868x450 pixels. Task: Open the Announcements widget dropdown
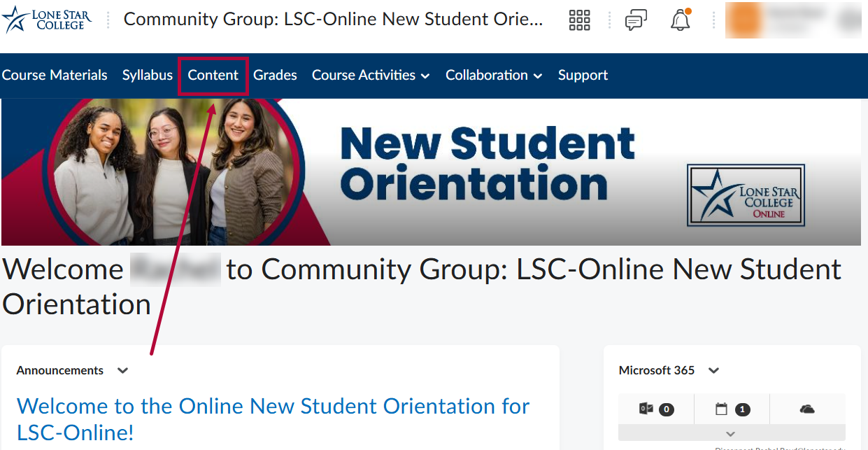pyautogui.click(x=122, y=370)
